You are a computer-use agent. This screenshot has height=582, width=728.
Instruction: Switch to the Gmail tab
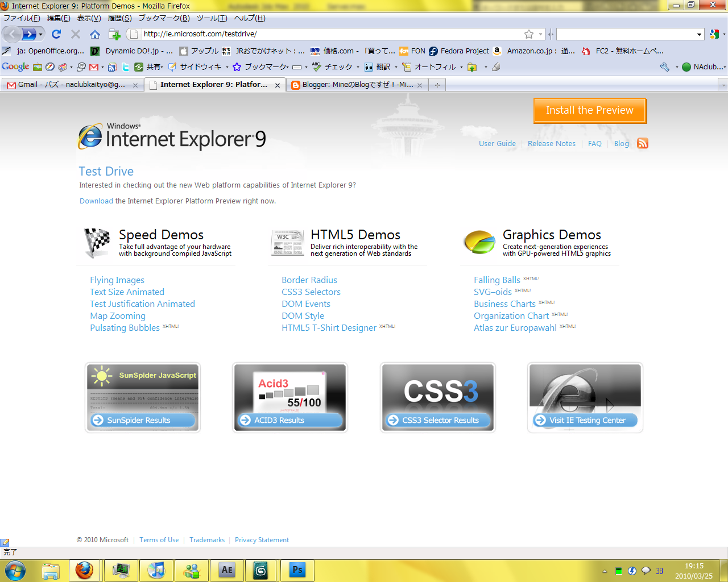pyautogui.click(x=72, y=85)
